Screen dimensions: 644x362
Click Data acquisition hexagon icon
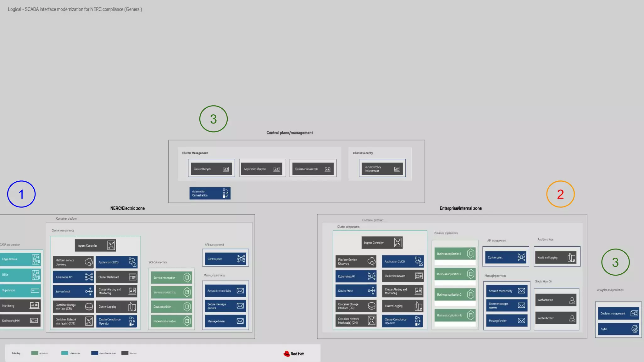187,307
